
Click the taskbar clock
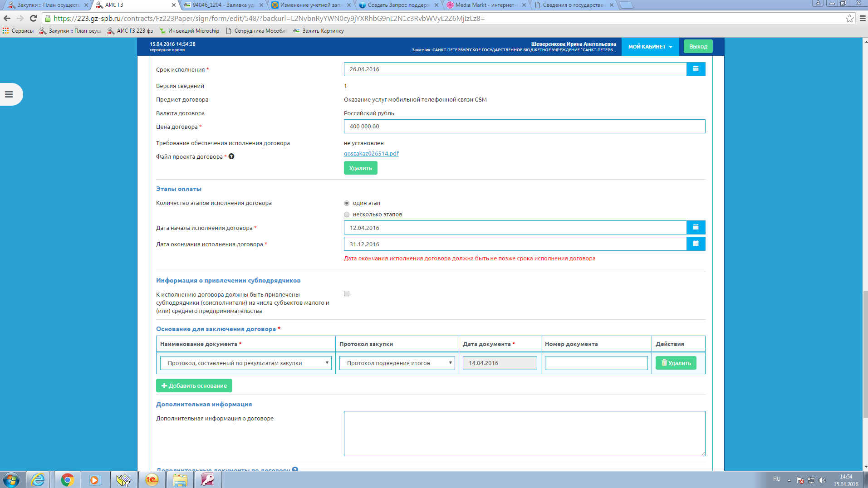click(x=846, y=480)
